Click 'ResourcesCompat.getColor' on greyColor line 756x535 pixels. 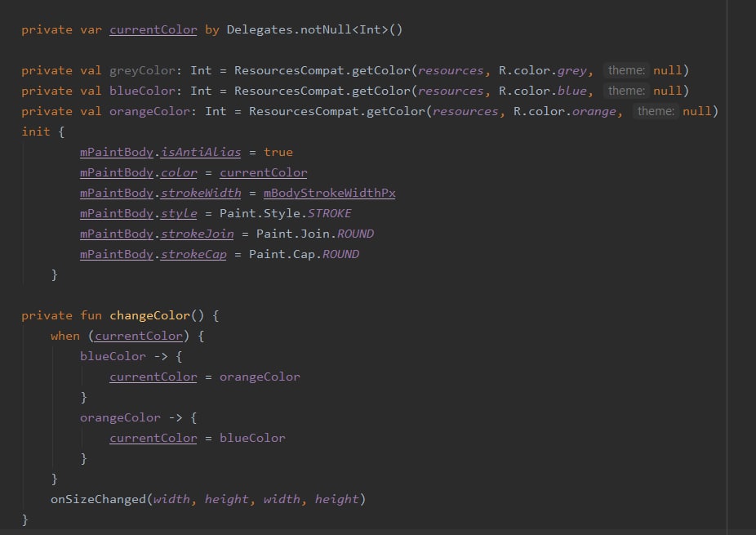click(x=322, y=71)
